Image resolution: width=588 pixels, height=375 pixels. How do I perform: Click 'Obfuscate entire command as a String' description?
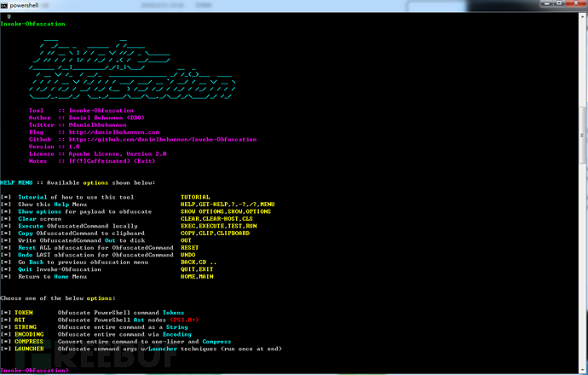[123, 327]
